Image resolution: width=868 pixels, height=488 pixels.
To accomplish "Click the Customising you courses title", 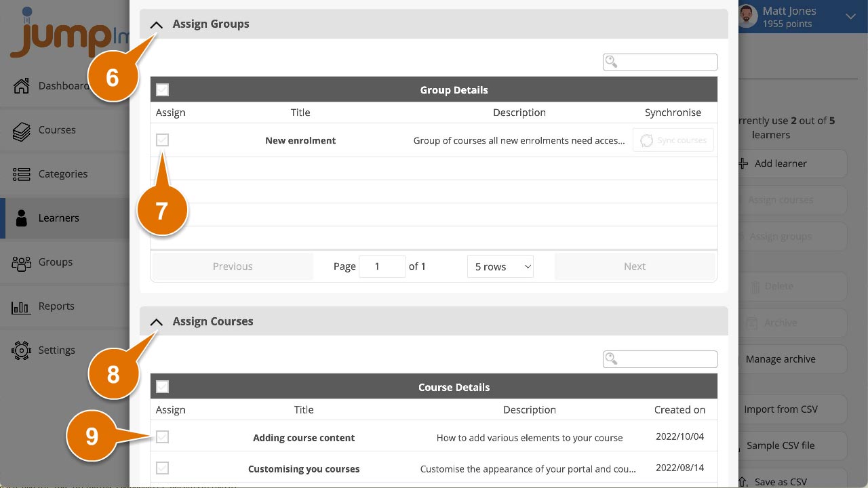I will [304, 469].
